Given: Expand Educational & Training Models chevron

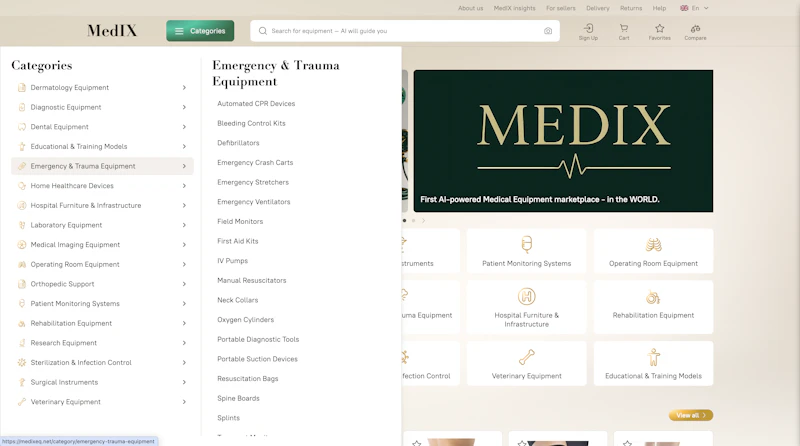Looking at the screenshot, I should [184, 146].
